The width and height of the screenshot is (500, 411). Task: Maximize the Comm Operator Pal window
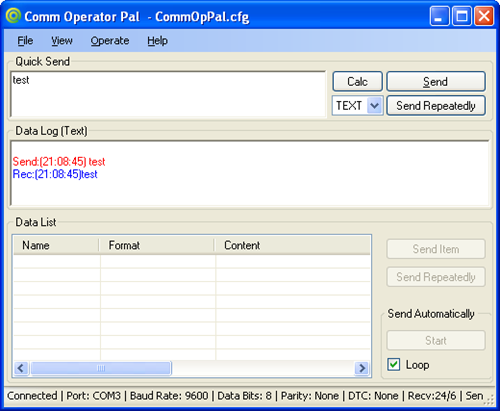click(x=462, y=16)
